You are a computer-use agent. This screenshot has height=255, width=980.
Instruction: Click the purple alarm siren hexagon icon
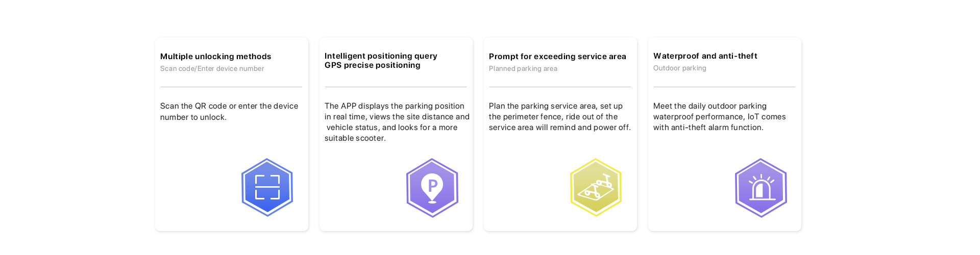click(x=761, y=188)
